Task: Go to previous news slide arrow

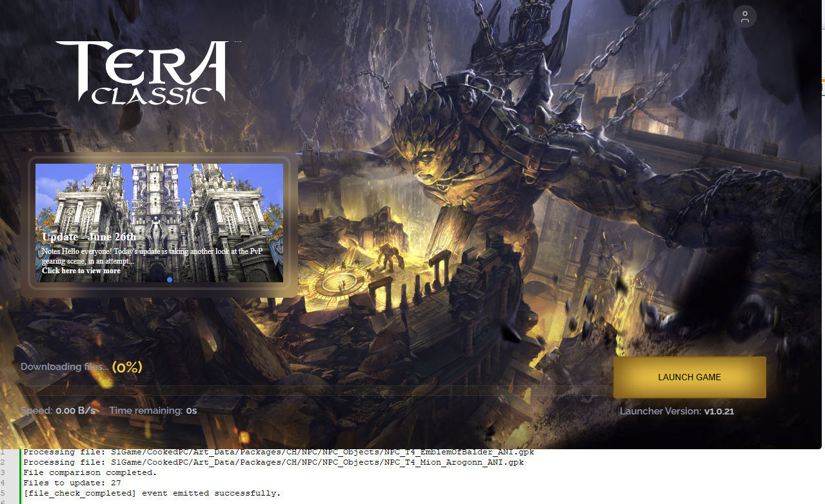Action: click(44, 223)
